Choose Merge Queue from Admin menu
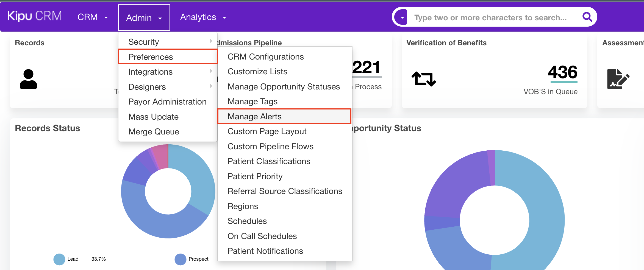Screen dimensions: 644x270 pos(154,132)
